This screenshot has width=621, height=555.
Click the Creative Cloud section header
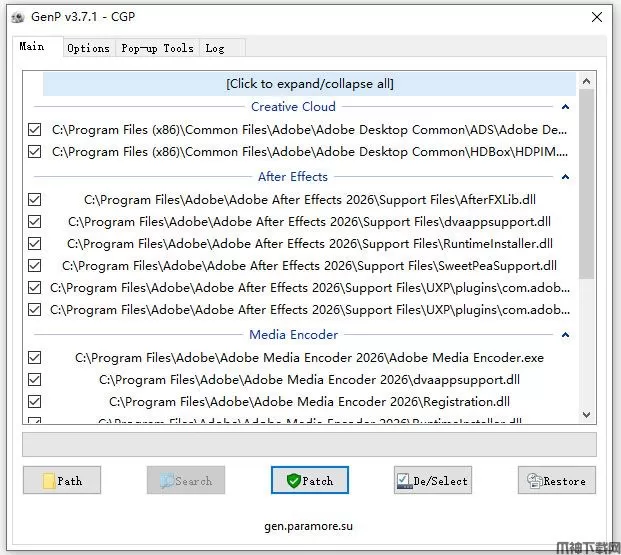click(x=293, y=107)
